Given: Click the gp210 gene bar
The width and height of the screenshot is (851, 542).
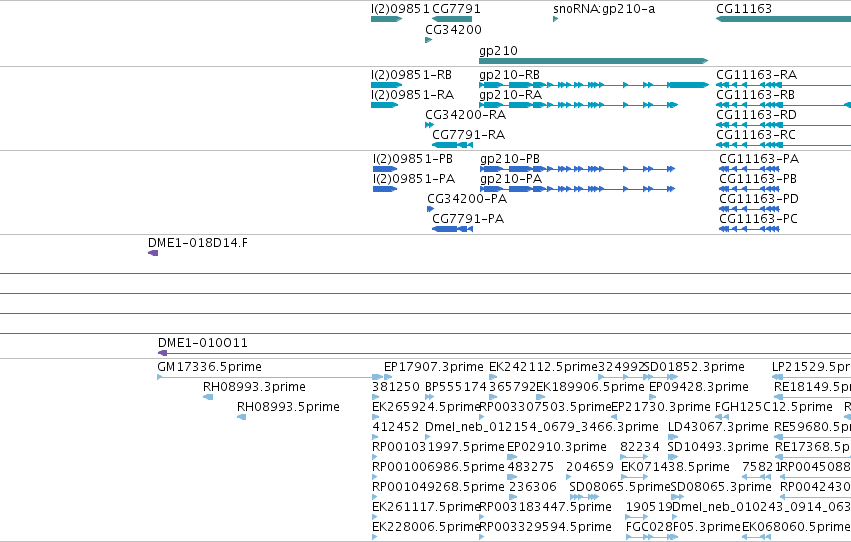Looking at the screenshot, I should [x=594, y=61].
